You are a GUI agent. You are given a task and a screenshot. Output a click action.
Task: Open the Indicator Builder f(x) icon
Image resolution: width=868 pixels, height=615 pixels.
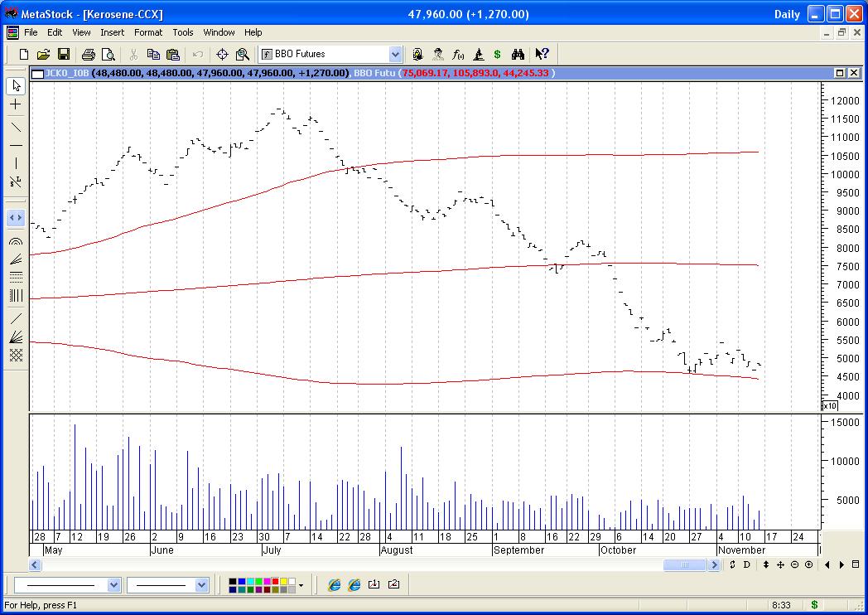[458, 55]
